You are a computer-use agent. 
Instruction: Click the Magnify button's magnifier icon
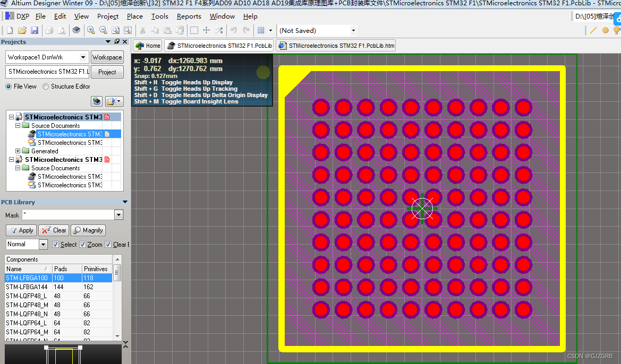pos(76,230)
